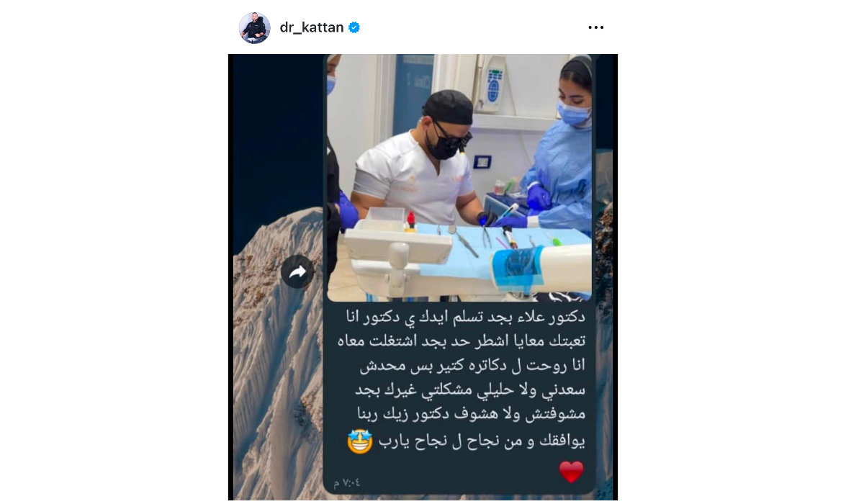Open the three-dot more options menu

(595, 27)
